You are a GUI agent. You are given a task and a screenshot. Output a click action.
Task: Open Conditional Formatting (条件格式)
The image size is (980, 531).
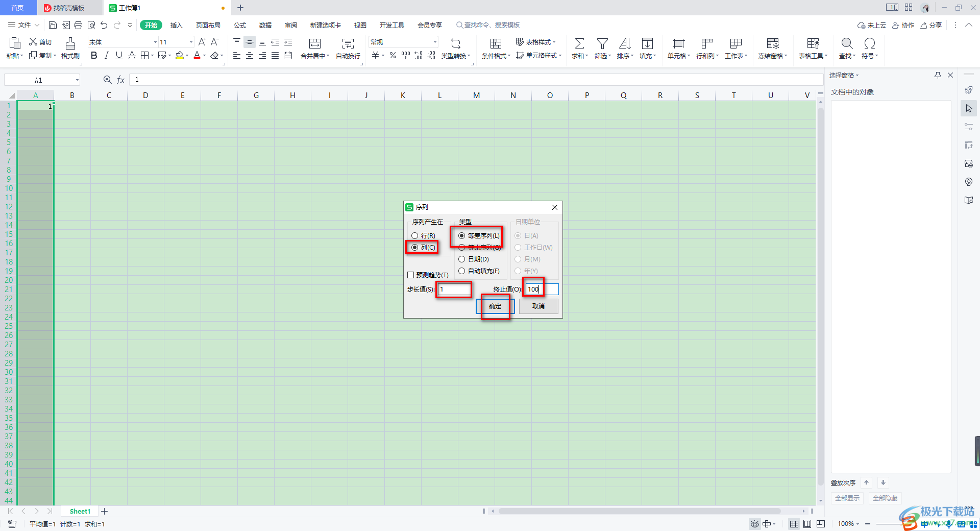coord(496,49)
